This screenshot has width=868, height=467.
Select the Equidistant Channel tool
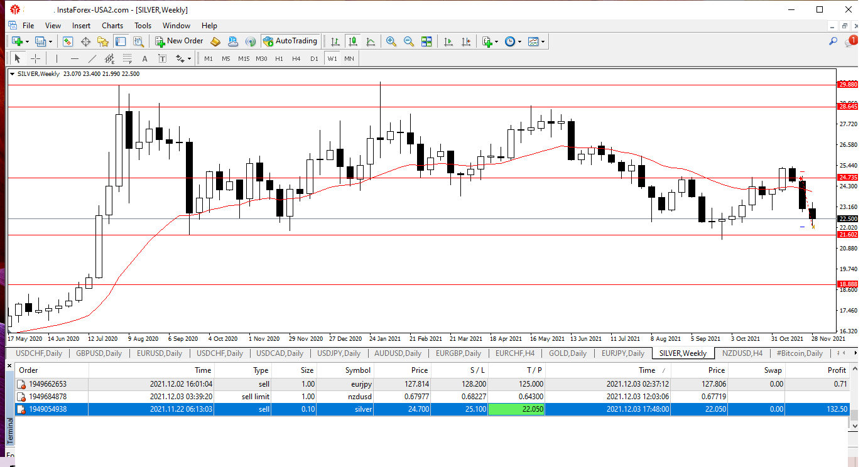110,58
